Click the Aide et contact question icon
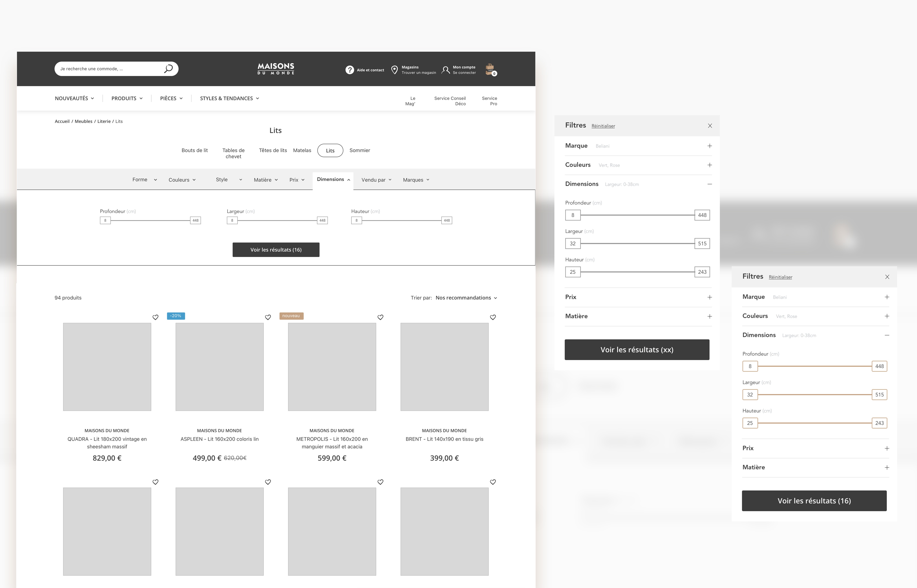This screenshot has width=917, height=588. [x=350, y=70]
